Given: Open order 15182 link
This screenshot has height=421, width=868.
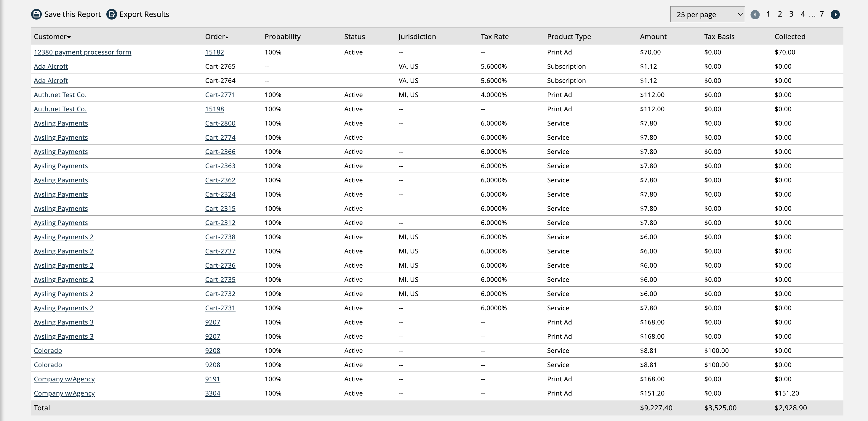Looking at the screenshot, I should pos(214,52).
